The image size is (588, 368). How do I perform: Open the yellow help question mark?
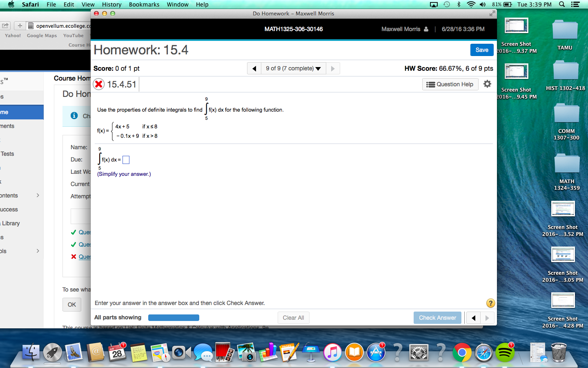click(490, 303)
